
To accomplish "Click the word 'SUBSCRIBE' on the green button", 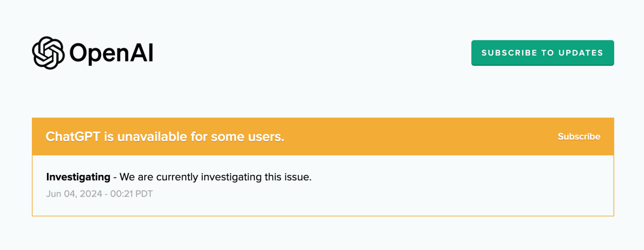I will 509,53.
